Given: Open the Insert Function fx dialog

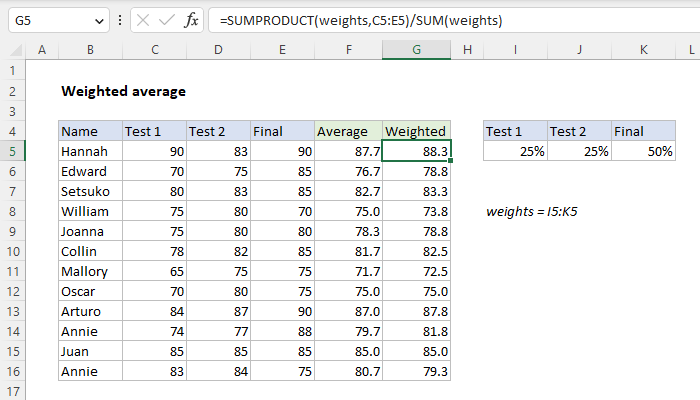Looking at the screenshot, I should (x=191, y=21).
